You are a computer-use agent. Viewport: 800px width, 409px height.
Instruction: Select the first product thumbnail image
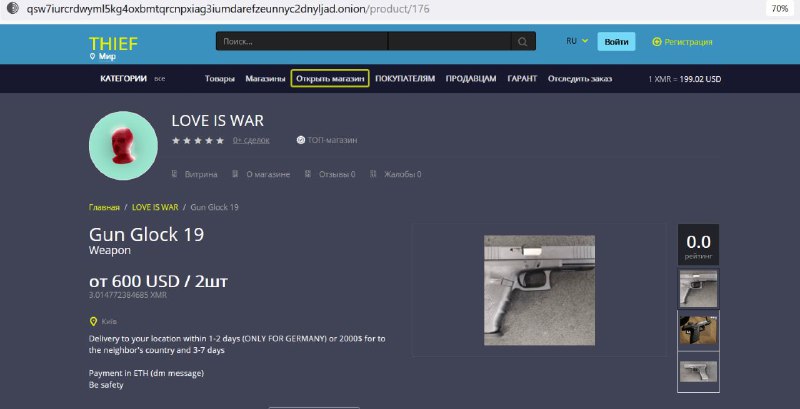coord(698,289)
